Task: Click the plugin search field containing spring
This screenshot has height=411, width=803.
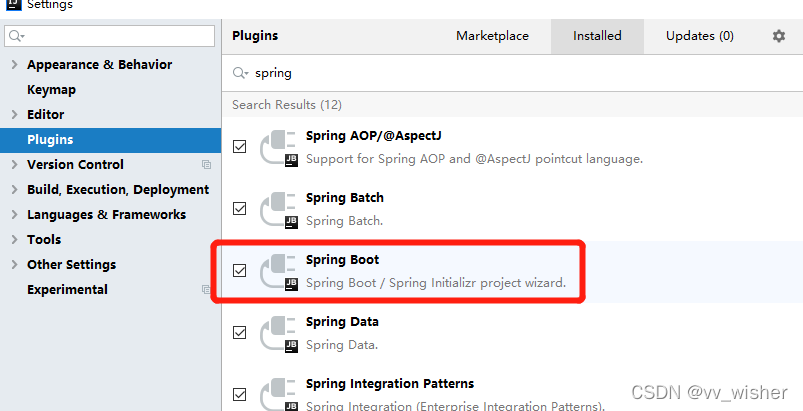Action: [x=500, y=73]
